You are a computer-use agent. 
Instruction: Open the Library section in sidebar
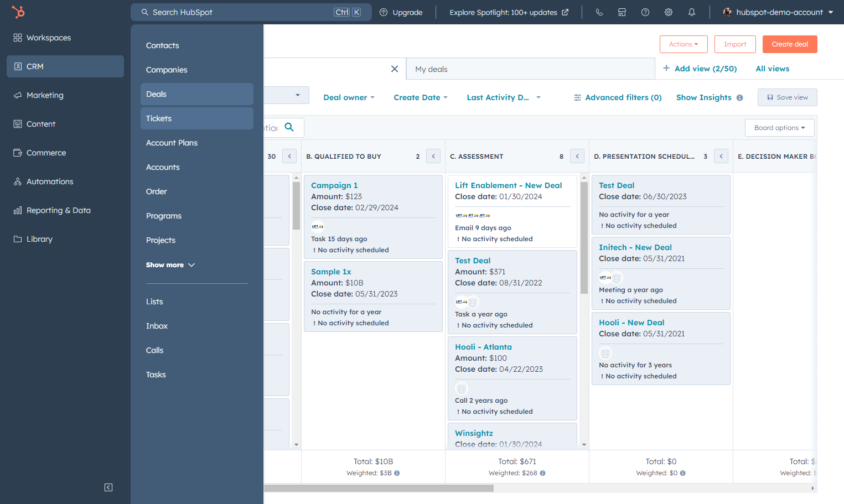coord(65,239)
